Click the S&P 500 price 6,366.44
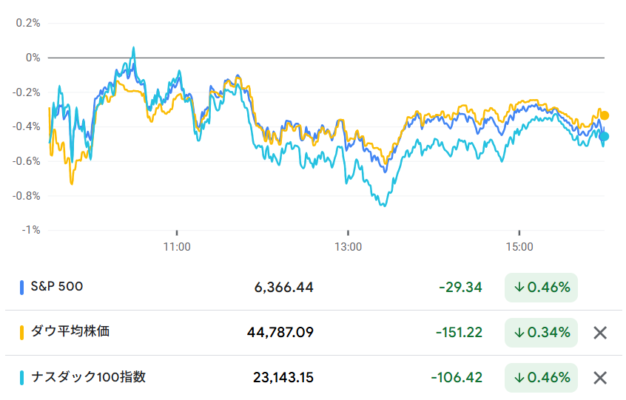Viewport: 626px width, 400px height. point(284,287)
